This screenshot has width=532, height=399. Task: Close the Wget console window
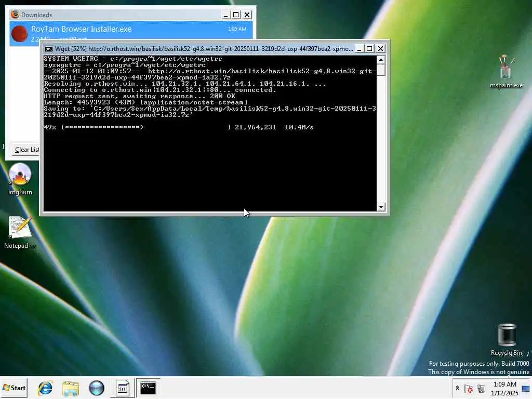point(380,49)
